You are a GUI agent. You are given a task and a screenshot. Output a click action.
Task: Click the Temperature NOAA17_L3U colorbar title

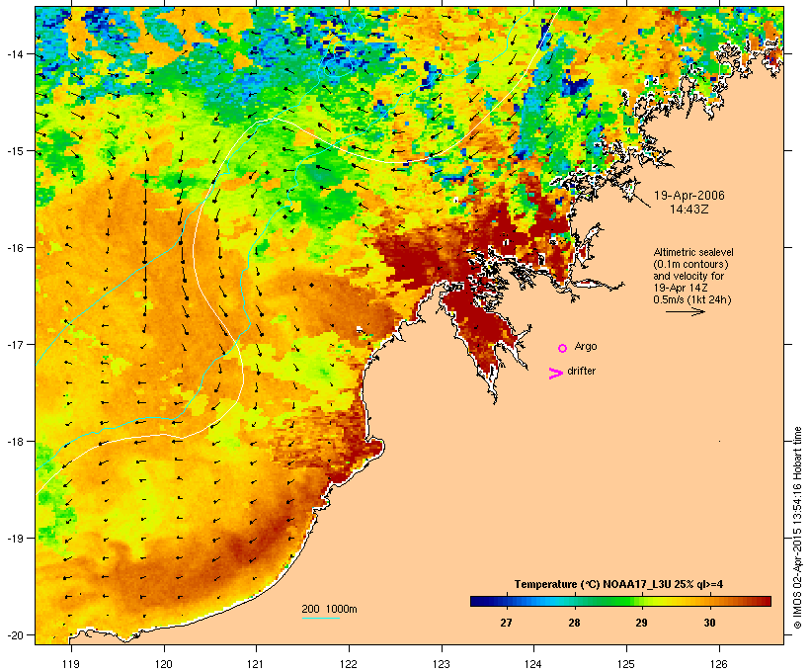618,584
